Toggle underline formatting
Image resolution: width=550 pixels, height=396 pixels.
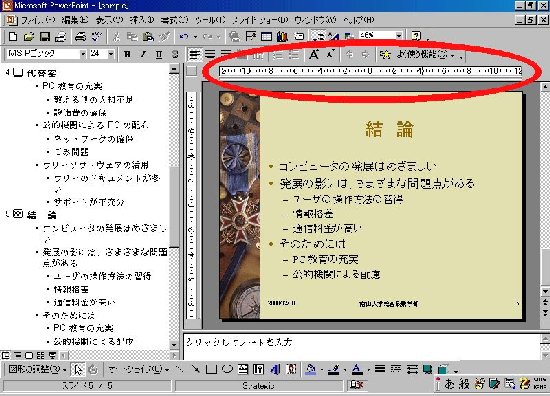pos(159,54)
